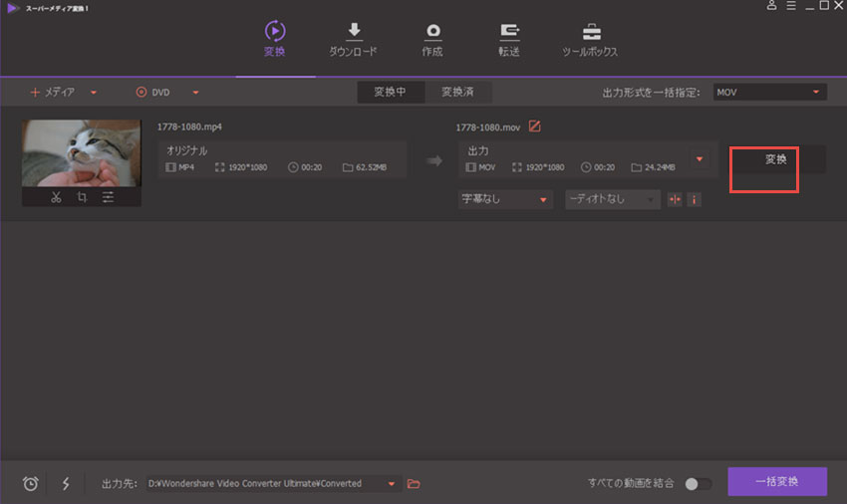Switch to the 変換済 (Converted) tab
Image resolution: width=847 pixels, height=504 pixels.
457,92
